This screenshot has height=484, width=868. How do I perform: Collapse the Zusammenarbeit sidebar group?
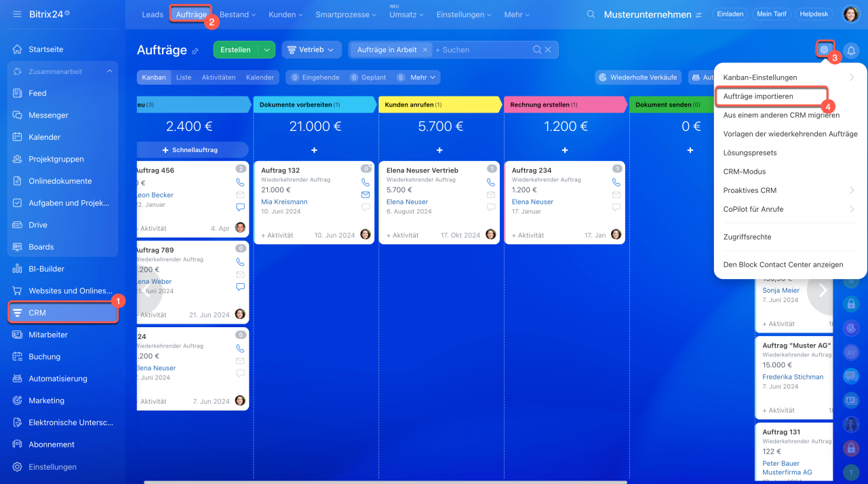coord(110,71)
